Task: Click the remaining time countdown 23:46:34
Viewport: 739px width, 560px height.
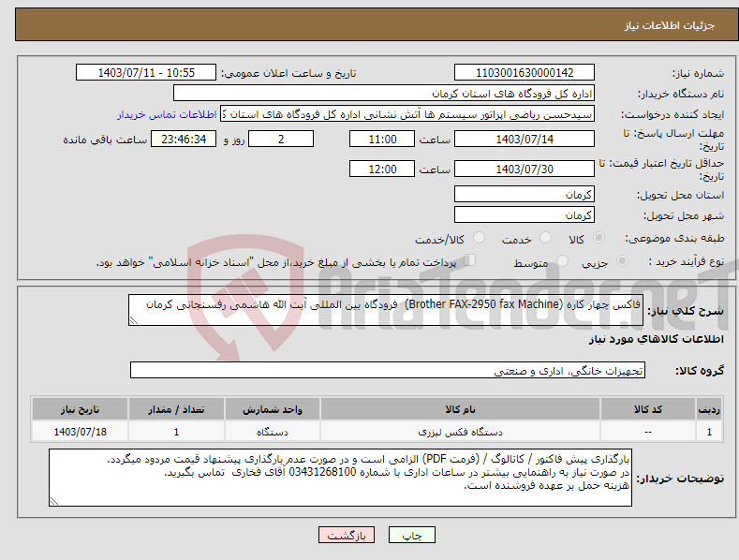Action: 184,139
